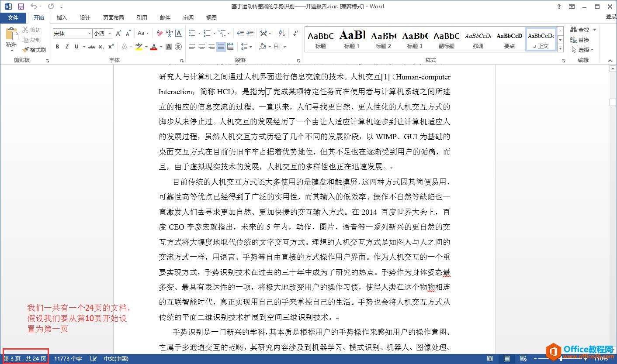Click the Increase Indent icon

click(x=250, y=33)
